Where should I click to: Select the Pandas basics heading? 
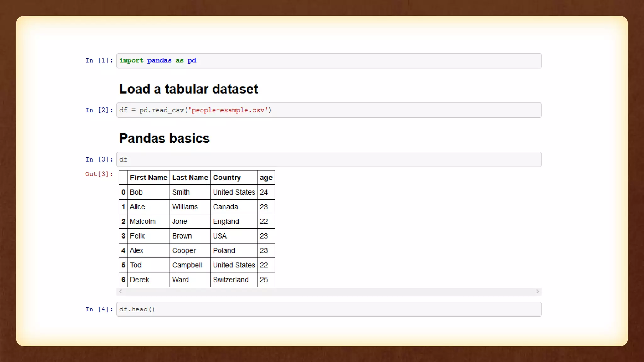point(164,139)
